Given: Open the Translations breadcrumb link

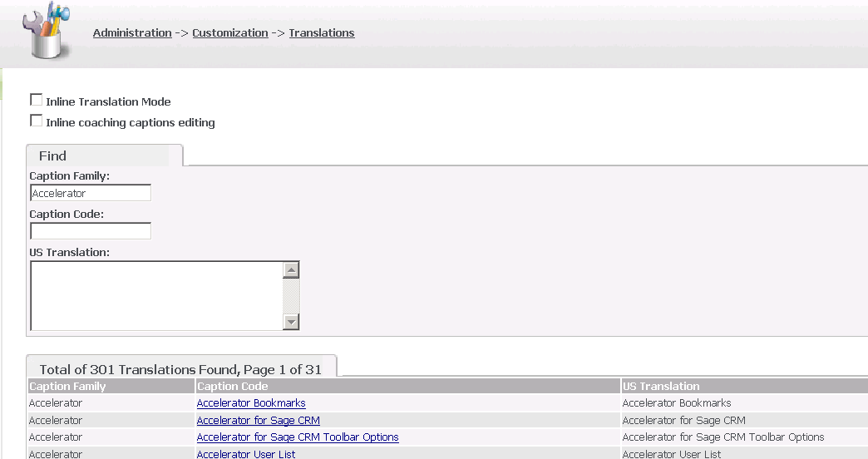Looking at the screenshot, I should pos(322,32).
